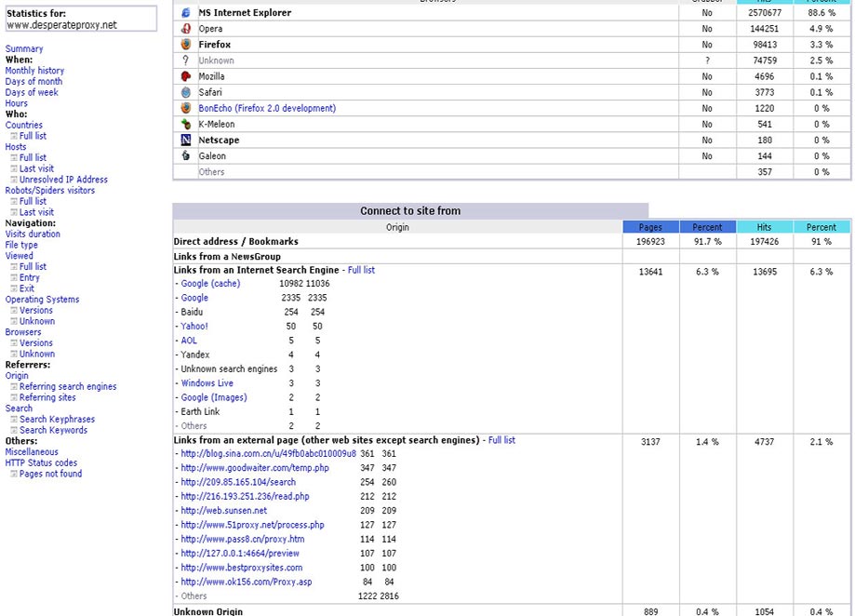Open Full list of search engines
The image size is (855, 616).
[x=361, y=270]
